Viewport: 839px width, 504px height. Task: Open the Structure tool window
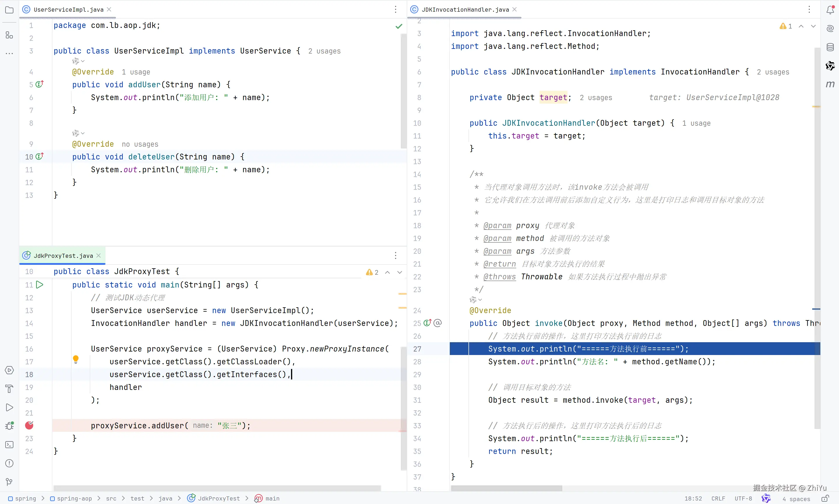9,35
